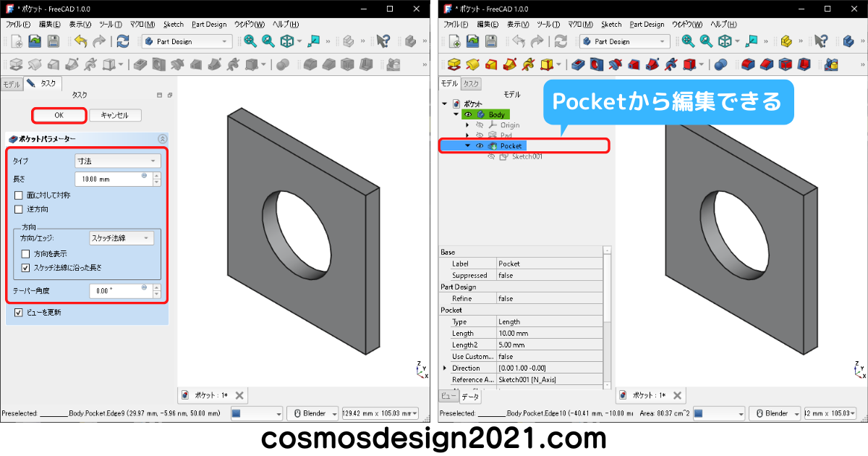Open Part Design workbench selector in Task panel window

(187, 41)
